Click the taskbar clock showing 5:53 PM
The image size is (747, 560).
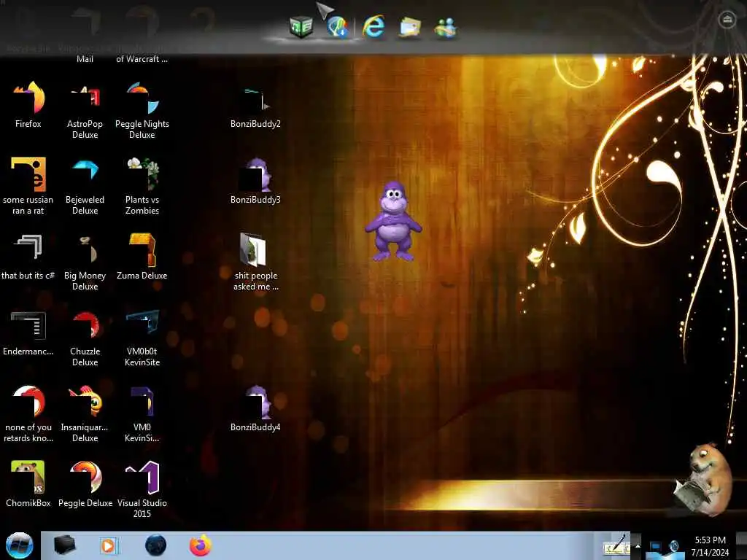point(710,545)
